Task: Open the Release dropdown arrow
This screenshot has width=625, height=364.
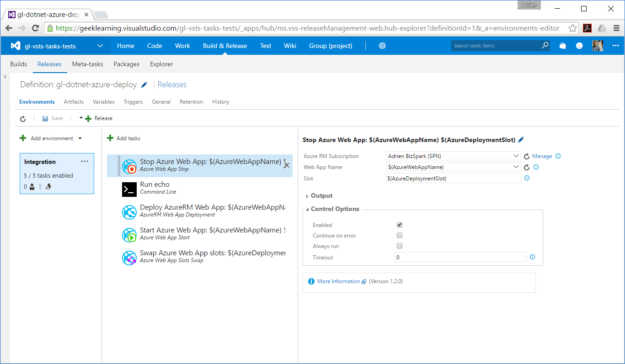Action: point(81,118)
